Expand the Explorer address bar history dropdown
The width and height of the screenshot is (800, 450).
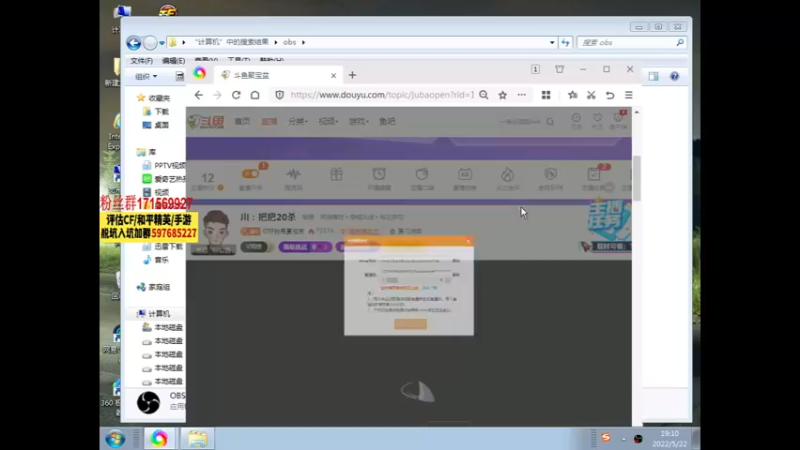(552, 42)
